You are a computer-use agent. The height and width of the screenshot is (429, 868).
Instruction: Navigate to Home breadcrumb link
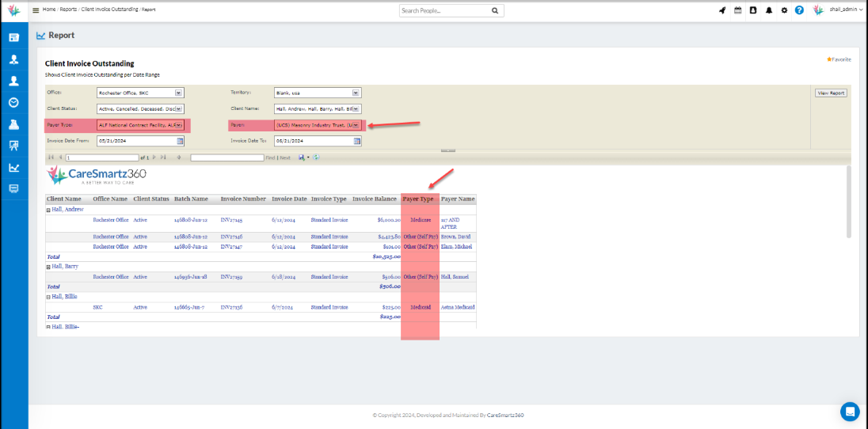tap(49, 9)
